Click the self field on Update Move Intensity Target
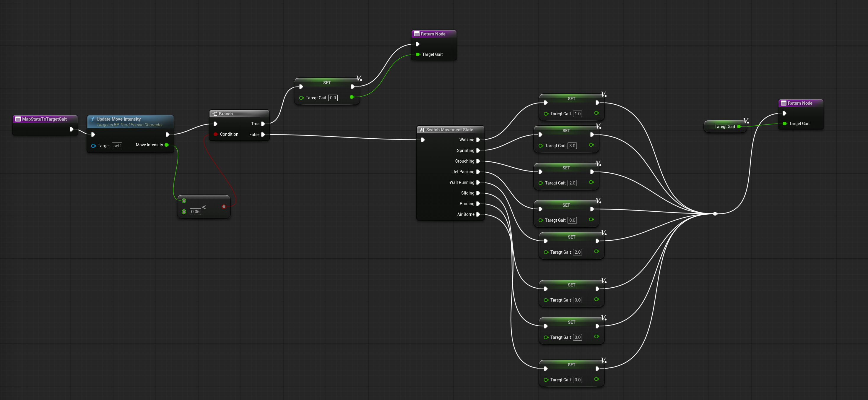The width and height of the screenshot is (868, 400). 117,146
